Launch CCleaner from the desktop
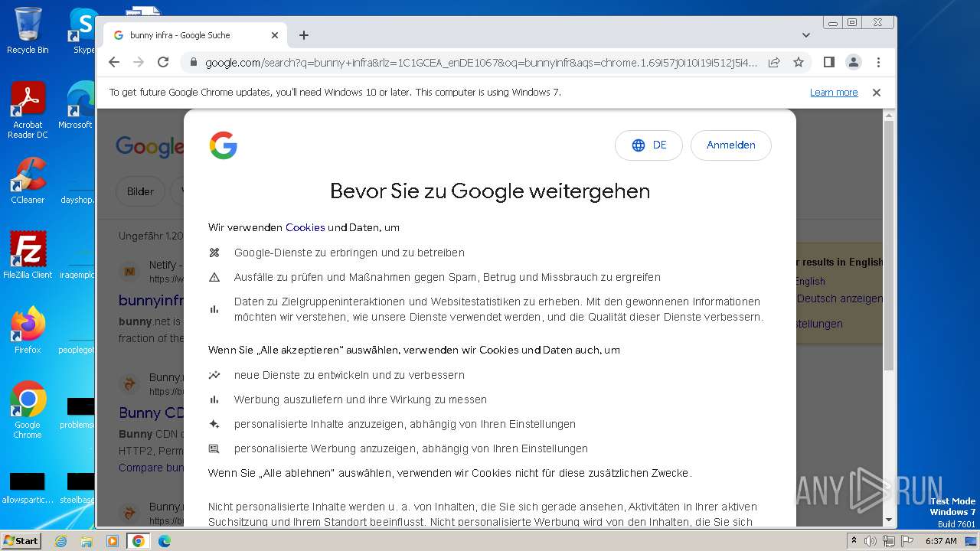This screenshot has width=980, height=551. pyautogui.click(x=28, y=181)
